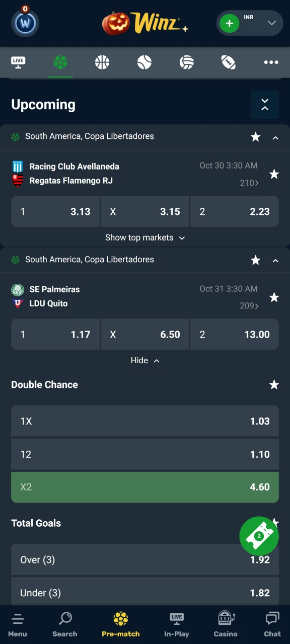Screen dimensions: 290x644
Task: Show more sports with the ellipsis icon
Action: [x=271, y=61]
